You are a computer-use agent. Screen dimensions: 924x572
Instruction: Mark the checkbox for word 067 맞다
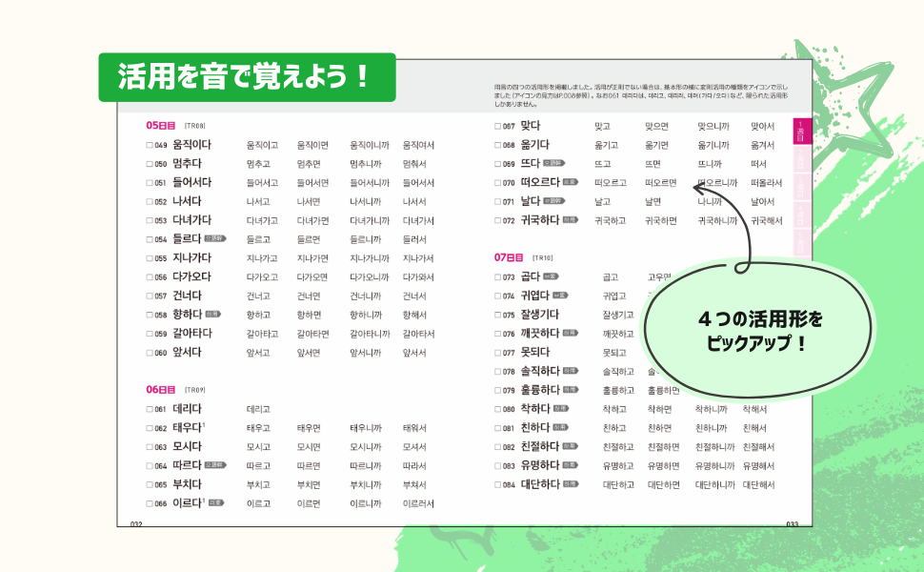497,126
